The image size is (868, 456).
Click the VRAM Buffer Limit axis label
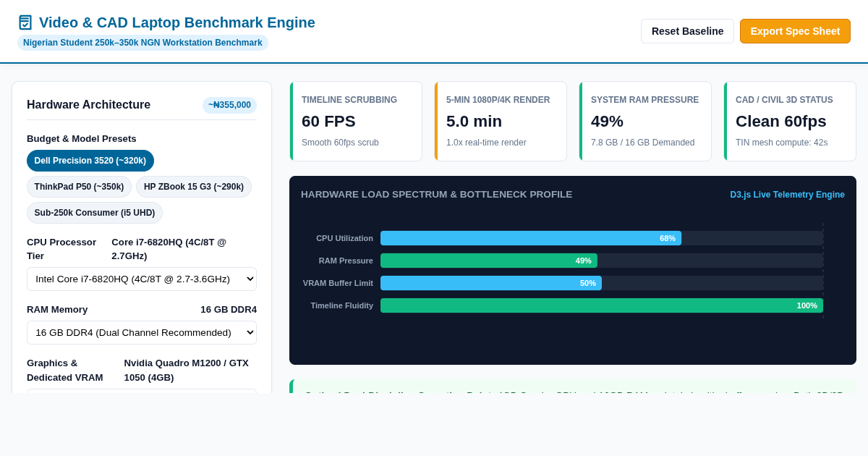click(x=338, y=283)
